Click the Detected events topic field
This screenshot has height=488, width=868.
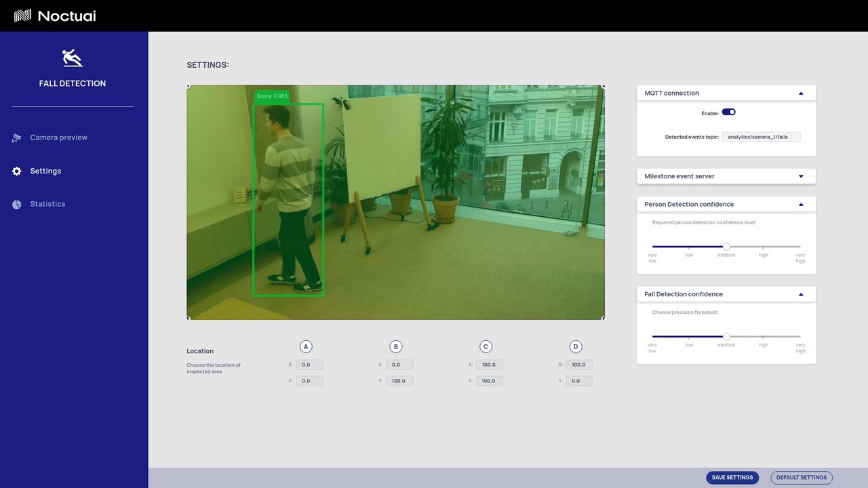(761, 137)
